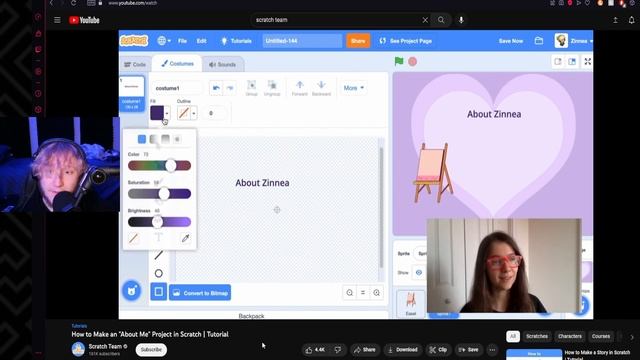This screenshot has width=640, height=360.
Task: Select the Line tool
Action: point(159,255)
